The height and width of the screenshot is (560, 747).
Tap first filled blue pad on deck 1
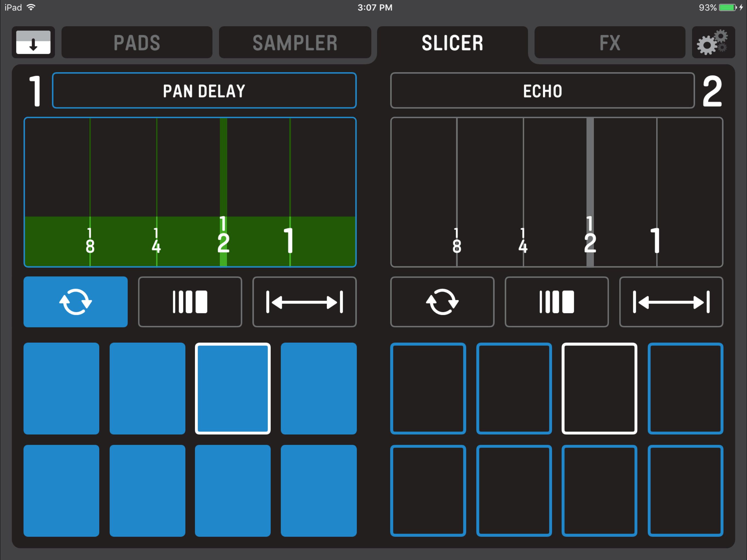pyautogui.click(x=61, y=389)
